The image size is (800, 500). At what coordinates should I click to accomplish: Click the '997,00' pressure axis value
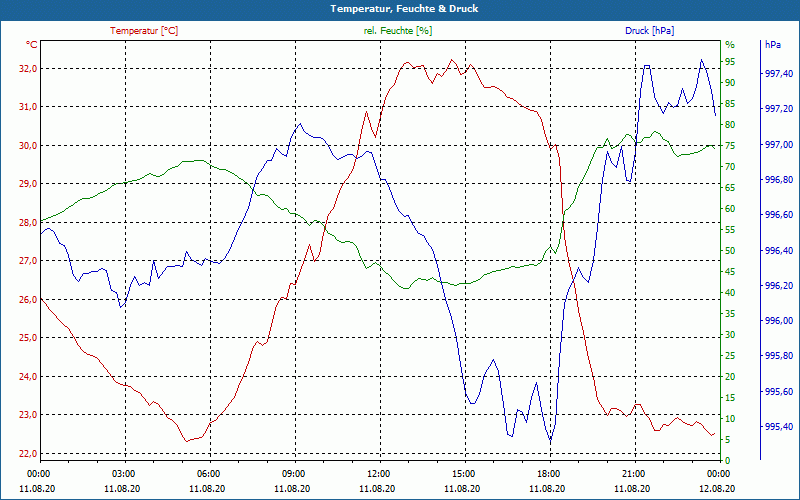(779, 145)
